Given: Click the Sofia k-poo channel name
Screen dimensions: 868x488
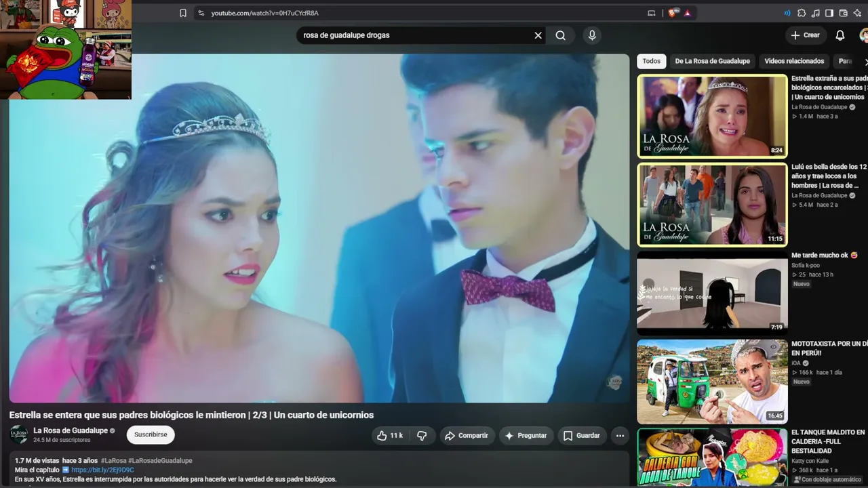Looking at the screenshot, I should click(x=806, y=265).
